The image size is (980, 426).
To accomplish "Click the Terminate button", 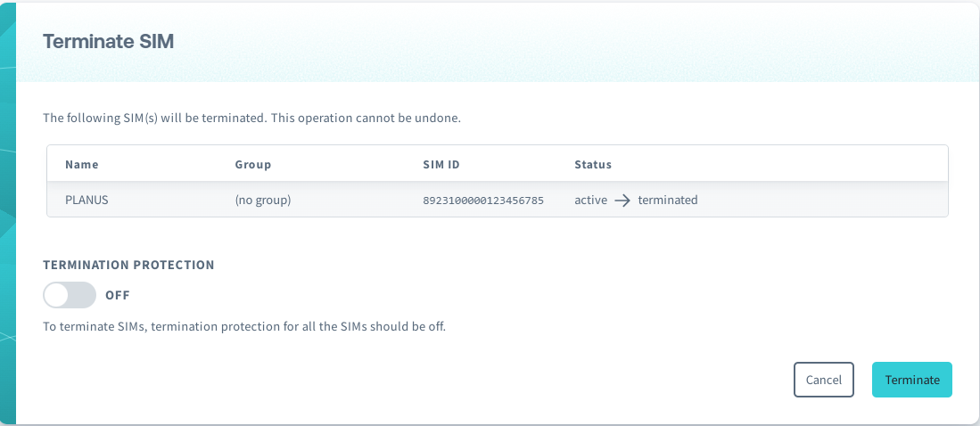I will click(911, 380).
